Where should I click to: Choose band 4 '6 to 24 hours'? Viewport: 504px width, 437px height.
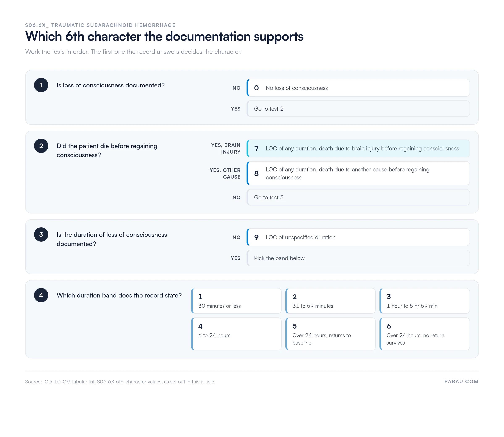(236, 334)
